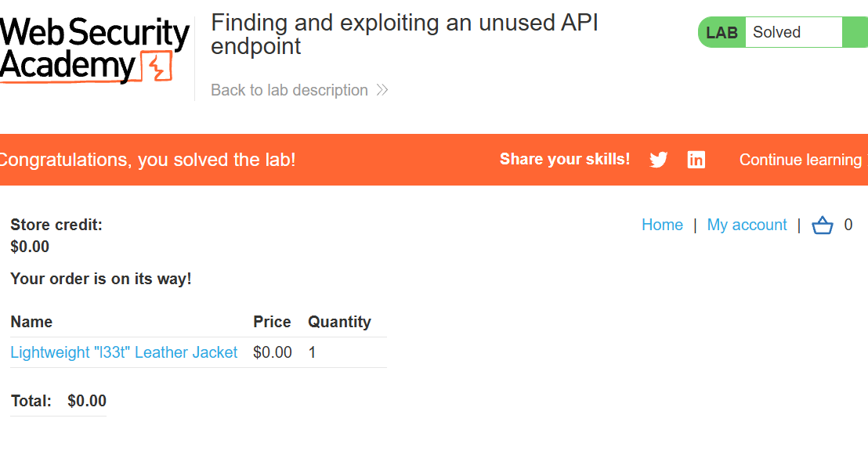Viewport: 868px width, 458px height.
Task: Click the Congratulations banner message
Action: (x=147, y=160)
